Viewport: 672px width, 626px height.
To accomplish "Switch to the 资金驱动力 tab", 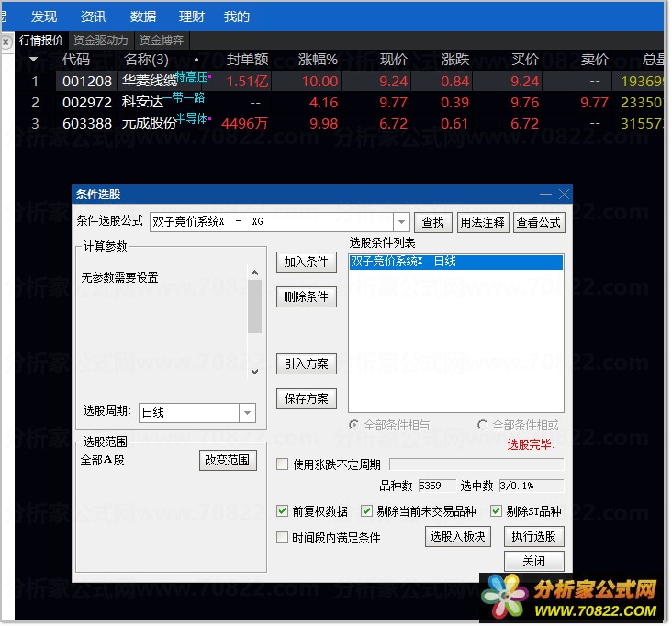I will click(x=101, y=40).
